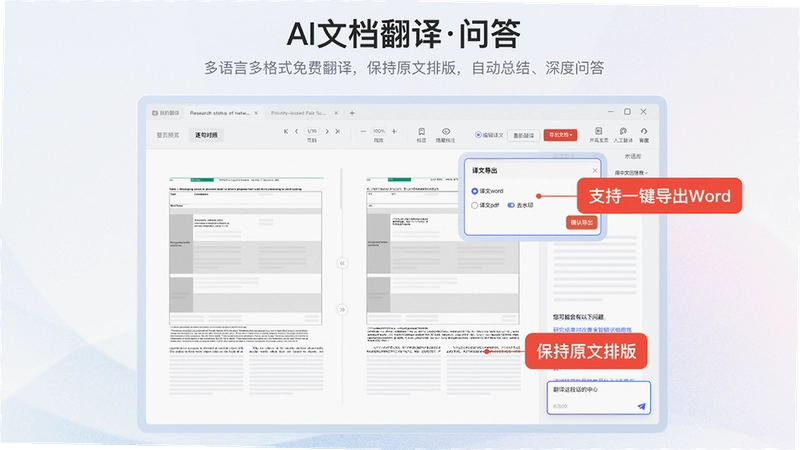Click the original document page preview
The width and height of the screenshot is (800, 450).
coord(246,286)
